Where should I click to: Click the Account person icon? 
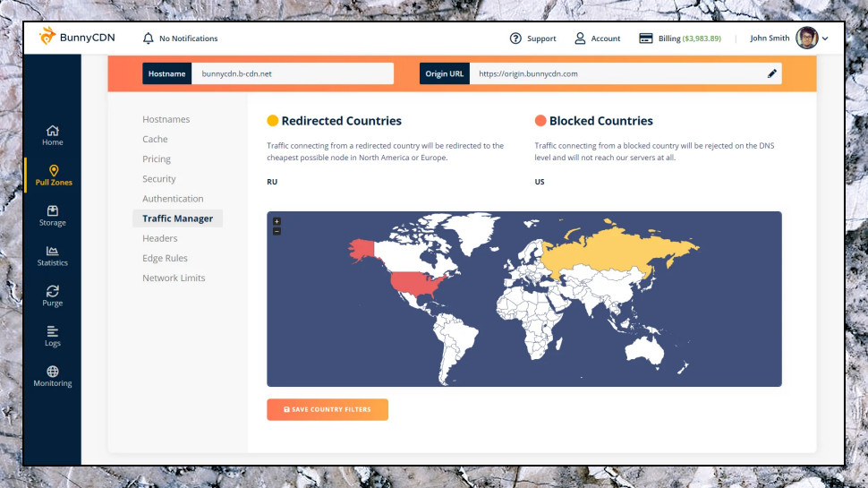pyautogui.click(x=580, y=39)
